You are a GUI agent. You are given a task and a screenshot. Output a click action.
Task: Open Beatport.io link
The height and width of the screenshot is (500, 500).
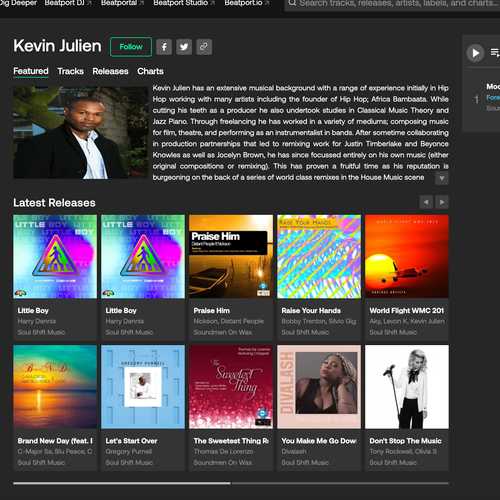(x=247, y=3)
